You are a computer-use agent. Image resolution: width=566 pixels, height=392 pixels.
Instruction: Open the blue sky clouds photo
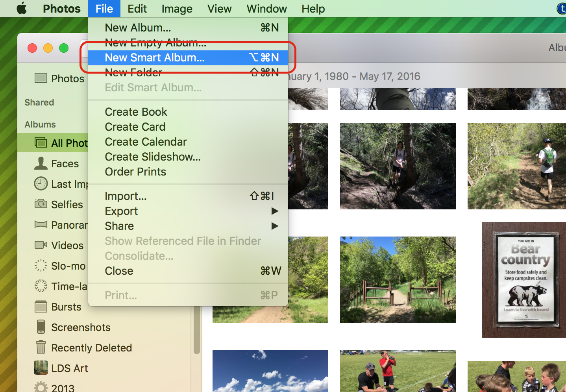270,371
